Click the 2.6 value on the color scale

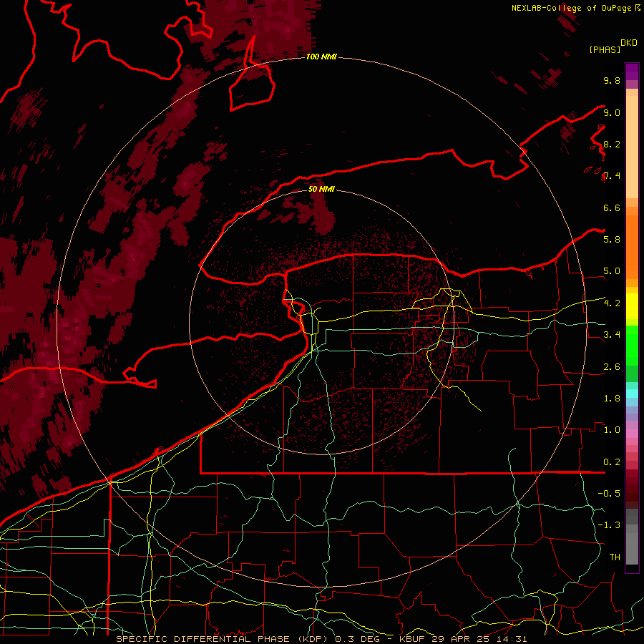(x=612, y=367)
